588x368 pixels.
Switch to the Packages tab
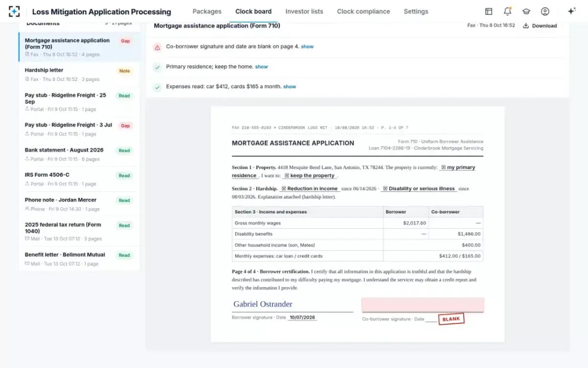(x=207, y=11)
